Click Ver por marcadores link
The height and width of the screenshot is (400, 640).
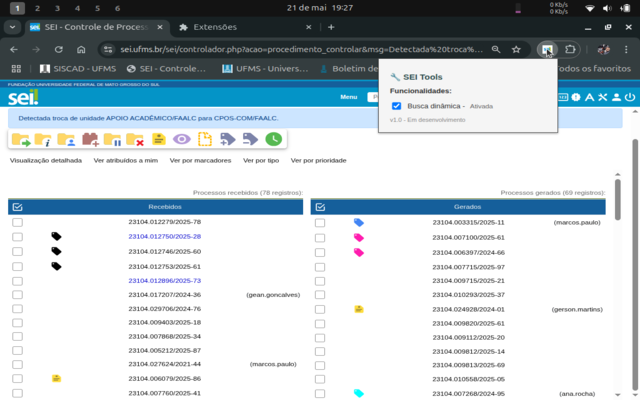[x=200, y=160]
